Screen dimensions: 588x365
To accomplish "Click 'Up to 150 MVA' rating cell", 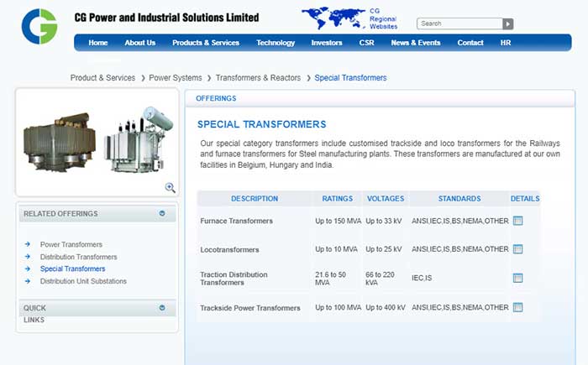I will (338, 221).
